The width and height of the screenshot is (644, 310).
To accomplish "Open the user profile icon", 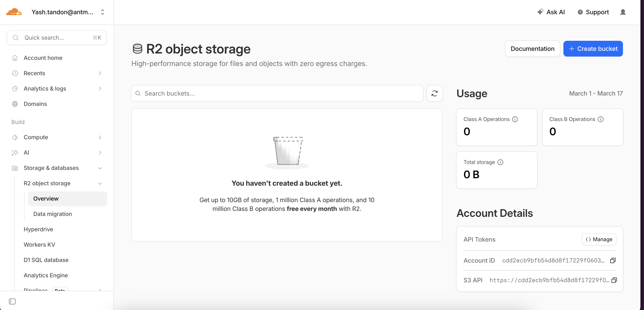I will click(623, 12).
